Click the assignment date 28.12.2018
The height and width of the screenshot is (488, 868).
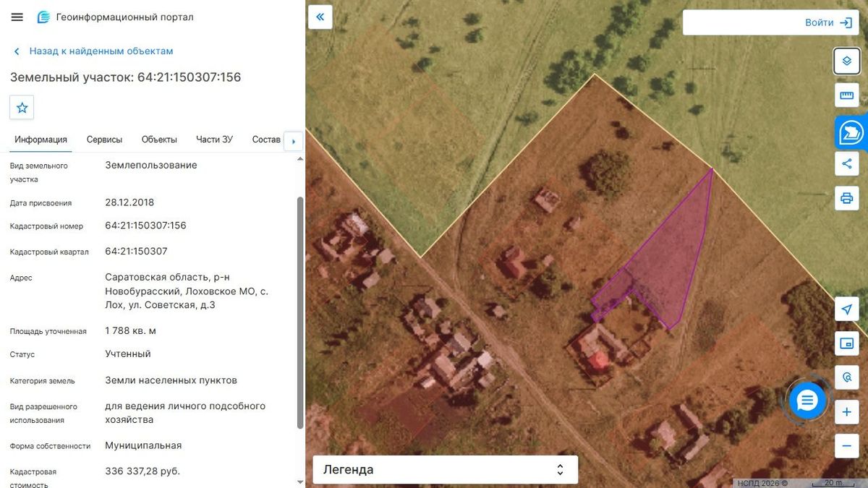(129, 202)
